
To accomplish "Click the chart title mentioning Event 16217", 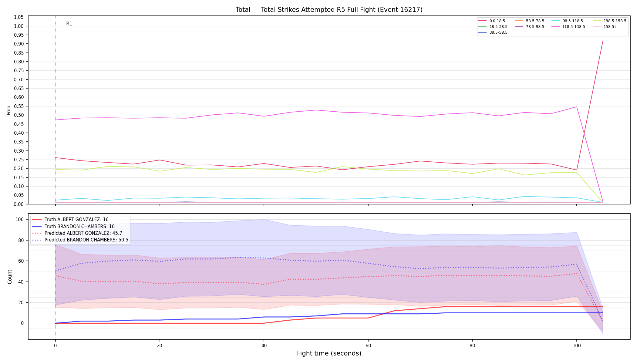I will [329, 10].
